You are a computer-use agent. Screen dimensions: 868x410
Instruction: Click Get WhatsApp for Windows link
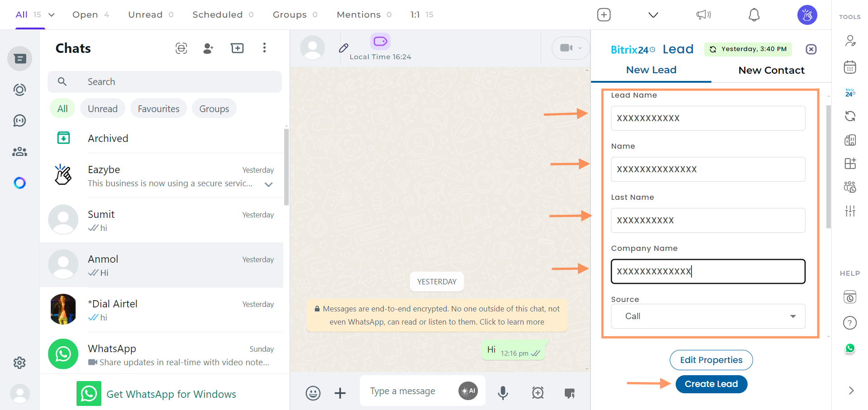tap(171, 394)
